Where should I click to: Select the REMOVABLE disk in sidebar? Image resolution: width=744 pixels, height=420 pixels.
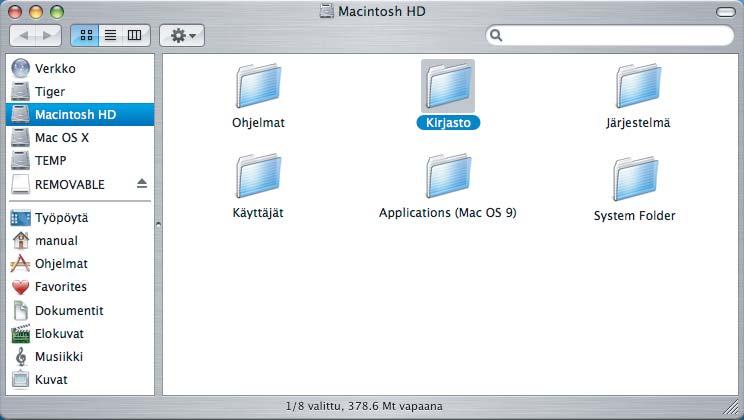pos(80,184)
